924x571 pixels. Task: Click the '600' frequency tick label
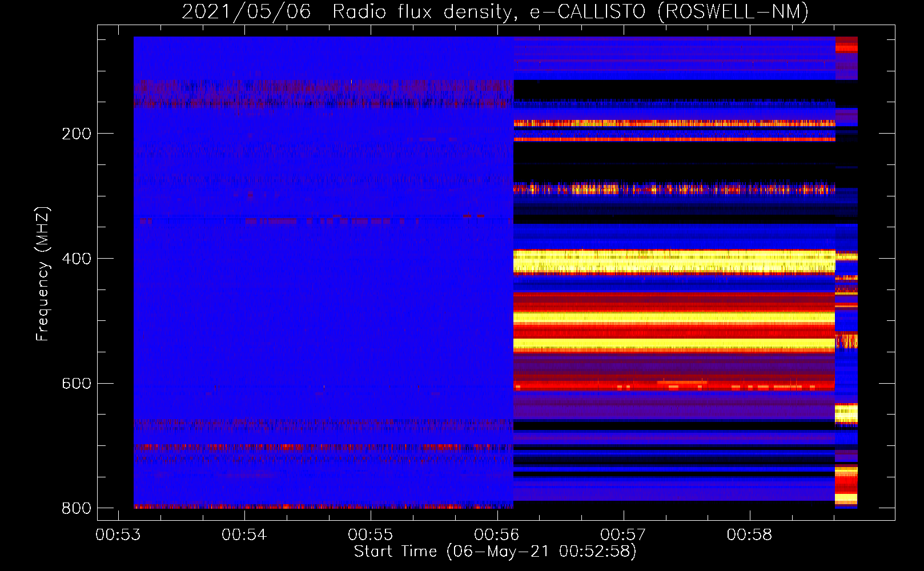point(77,384)
